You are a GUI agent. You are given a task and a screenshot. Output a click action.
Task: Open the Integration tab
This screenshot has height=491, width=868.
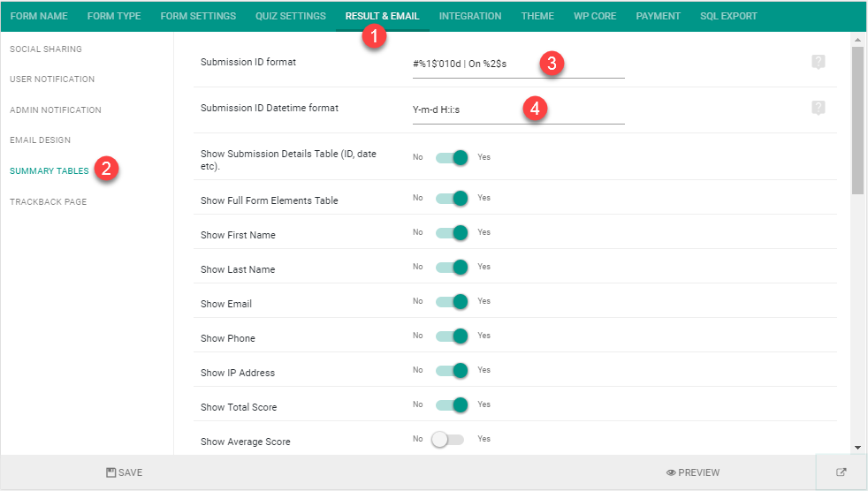(470, 16)
